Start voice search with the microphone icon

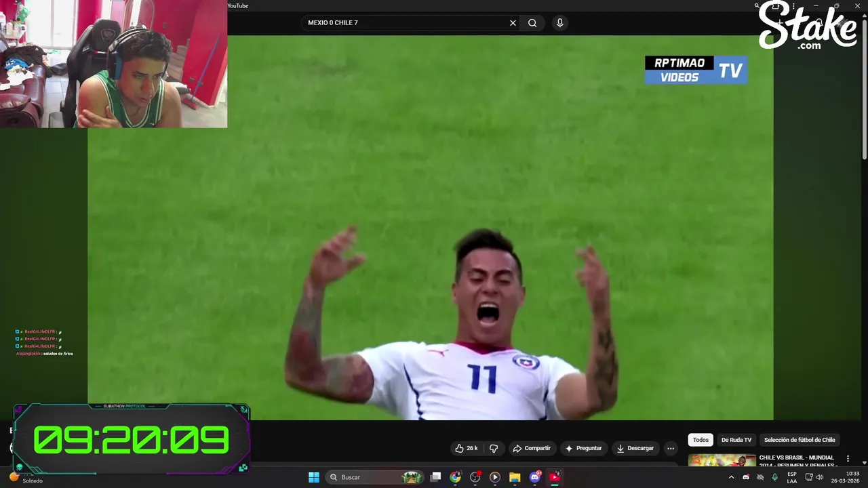559,23
